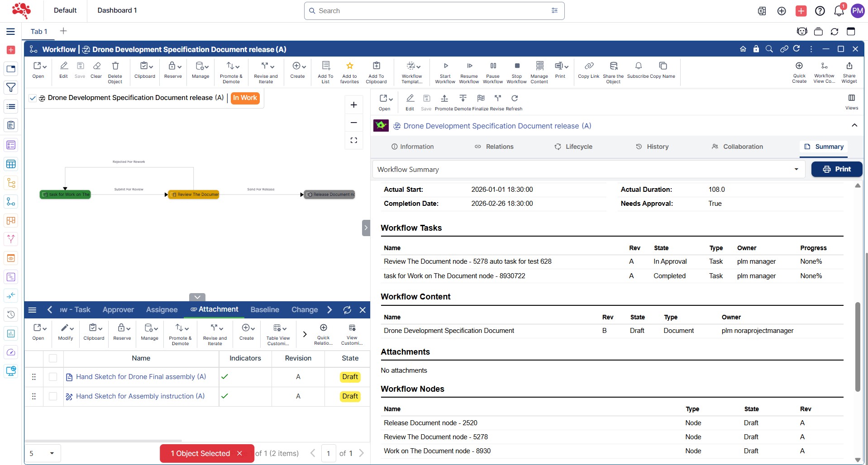Open Hand Sketch for Assembly instruction link

(x=140, y=396)
